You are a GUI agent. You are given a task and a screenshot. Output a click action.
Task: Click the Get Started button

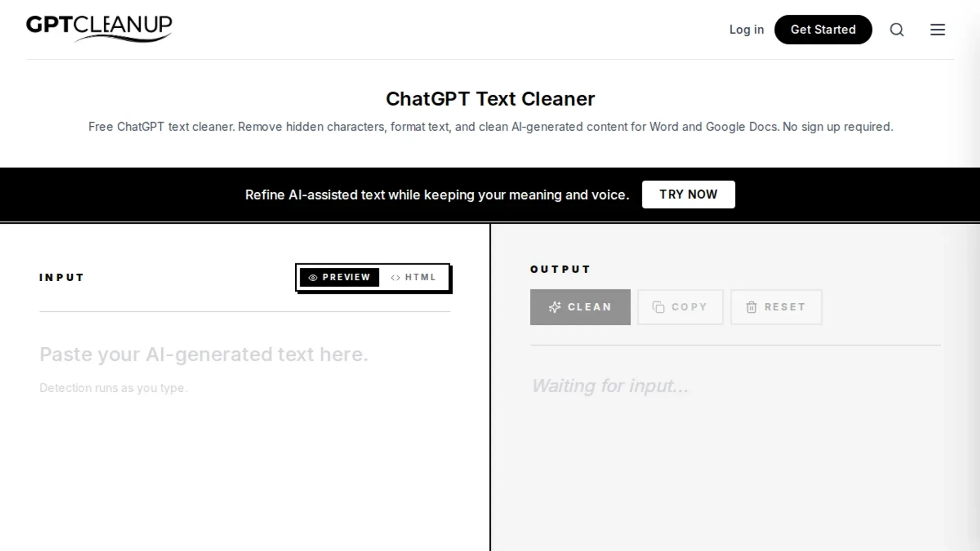(823, 30)
